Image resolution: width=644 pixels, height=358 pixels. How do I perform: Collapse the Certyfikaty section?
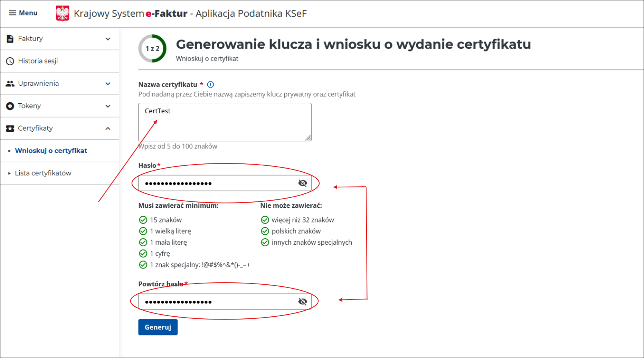pyautogui.click(x=107, y=128)
